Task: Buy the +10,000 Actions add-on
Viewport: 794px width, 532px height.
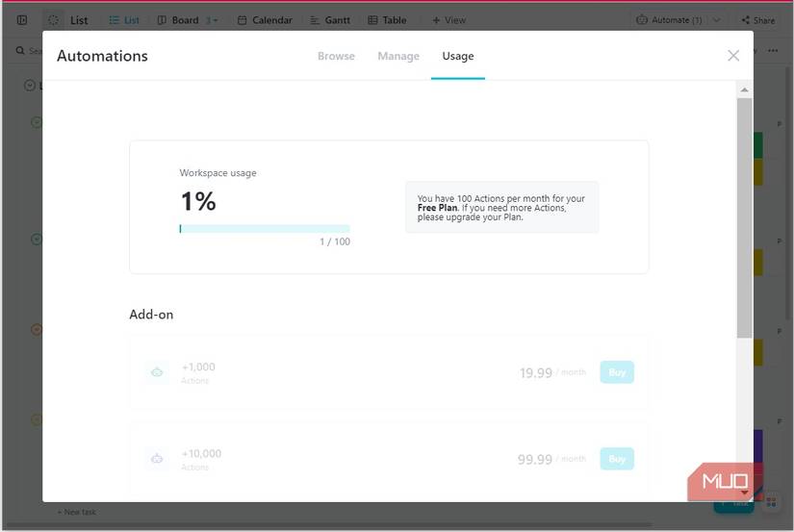Action: coord(616,459)
